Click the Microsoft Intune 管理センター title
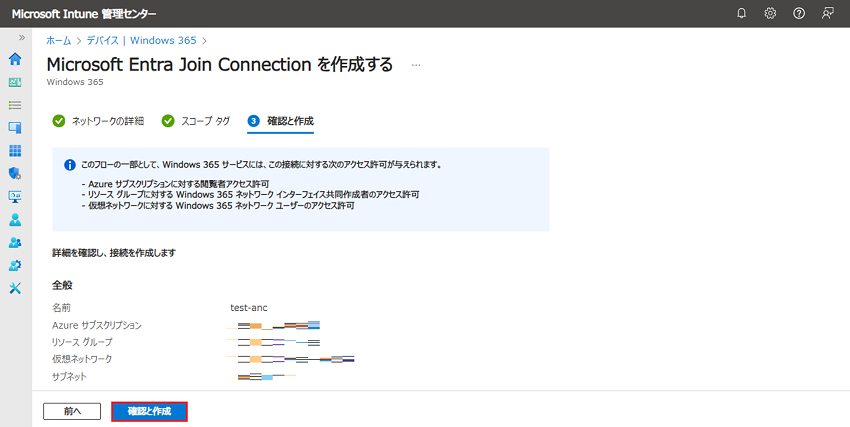 coord(83,14)
